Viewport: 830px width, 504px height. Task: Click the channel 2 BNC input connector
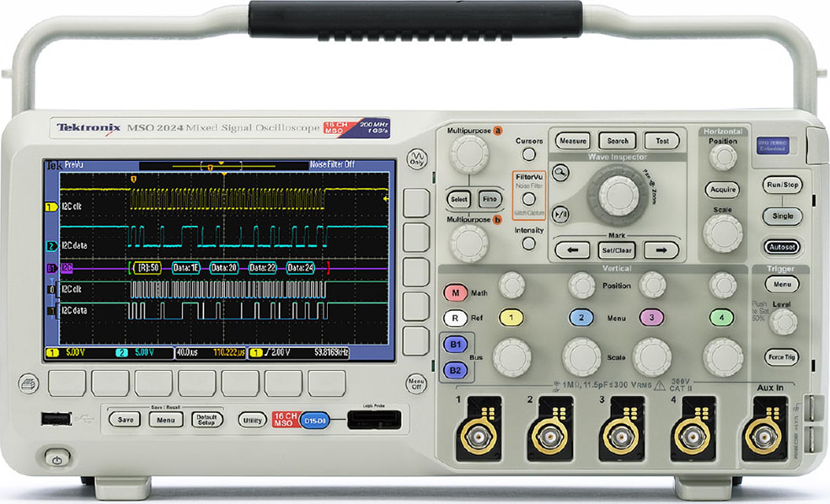tap(550, 437)
